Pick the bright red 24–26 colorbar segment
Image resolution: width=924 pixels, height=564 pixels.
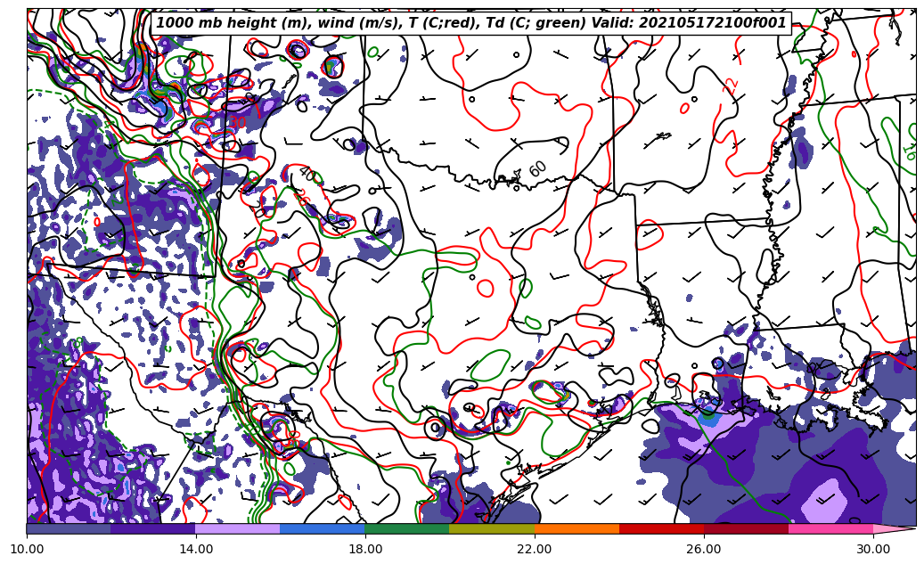(661, 528)
